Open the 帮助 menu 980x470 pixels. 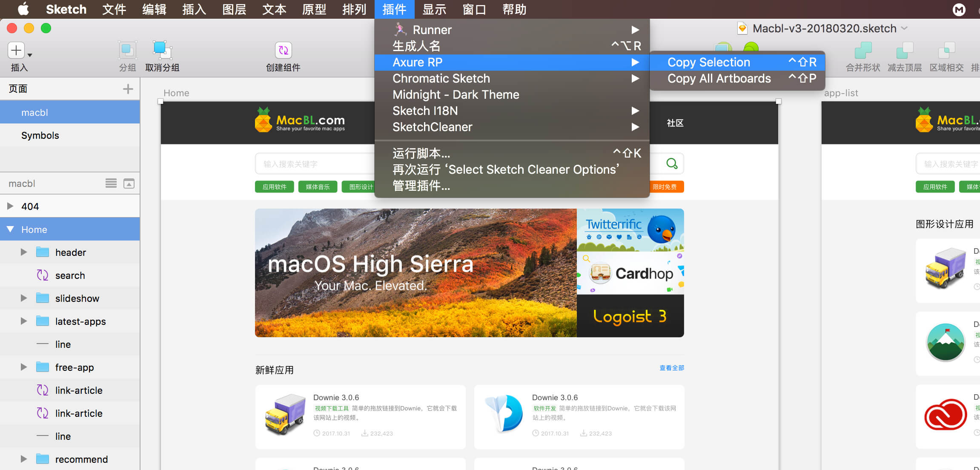click(x=514, y=9)
